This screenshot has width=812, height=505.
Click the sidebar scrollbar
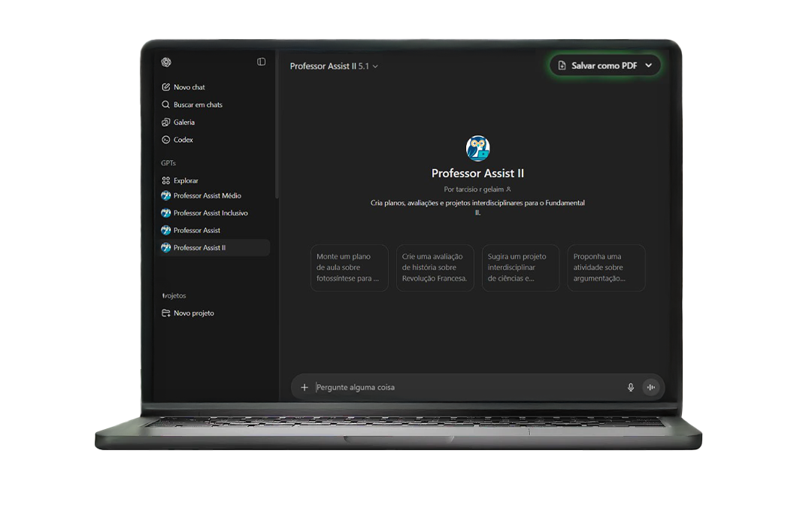coord(277,124)
